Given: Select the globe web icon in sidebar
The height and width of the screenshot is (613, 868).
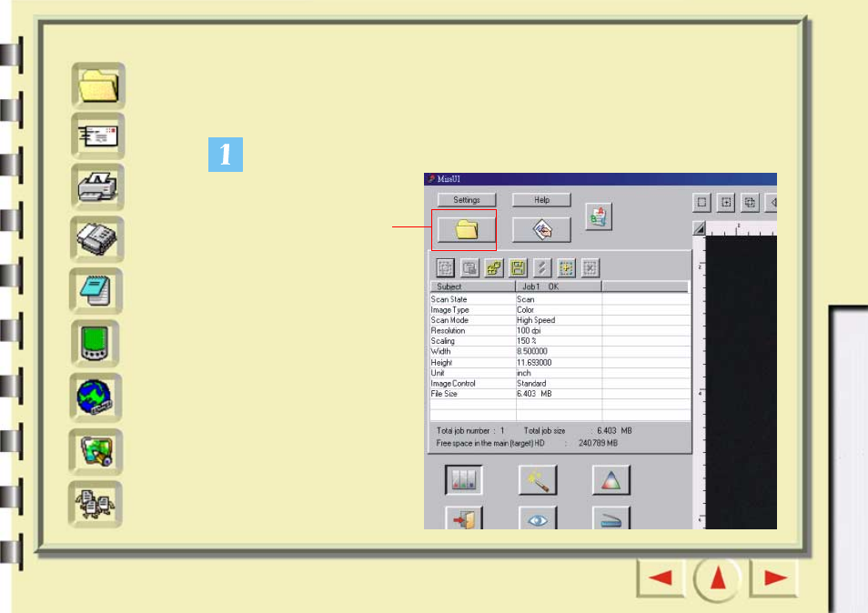Looking at the screenshot, I should 96,397.
